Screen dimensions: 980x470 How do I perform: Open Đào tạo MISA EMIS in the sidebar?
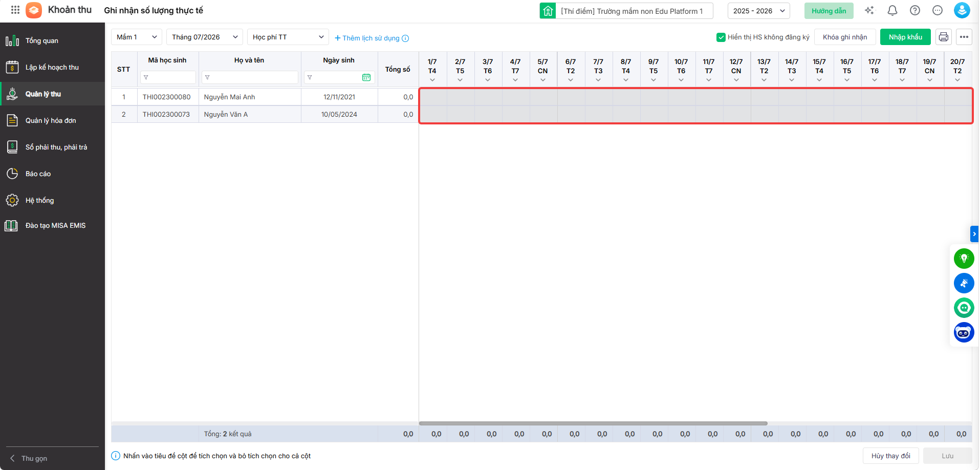pos(52,225)
